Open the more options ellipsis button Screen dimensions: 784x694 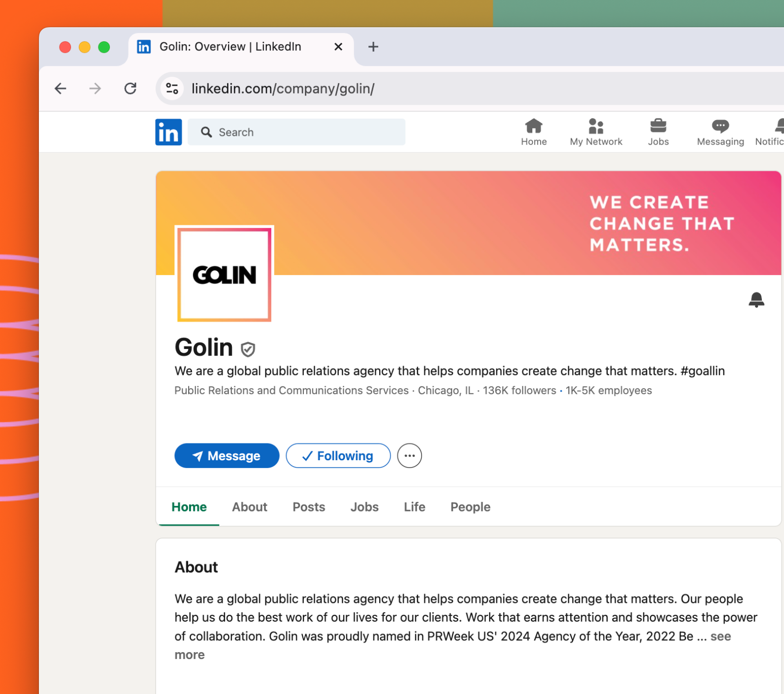409,456
